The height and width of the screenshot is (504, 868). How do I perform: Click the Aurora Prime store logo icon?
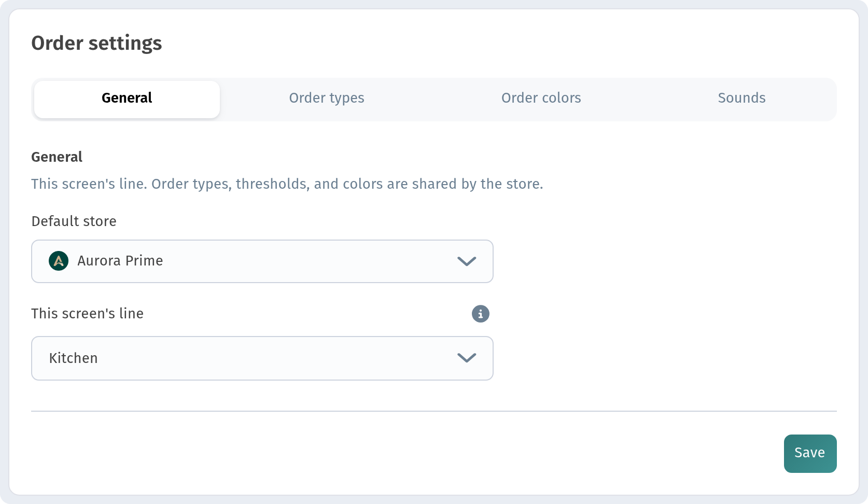pyautogui.click(x=59, y=261)
